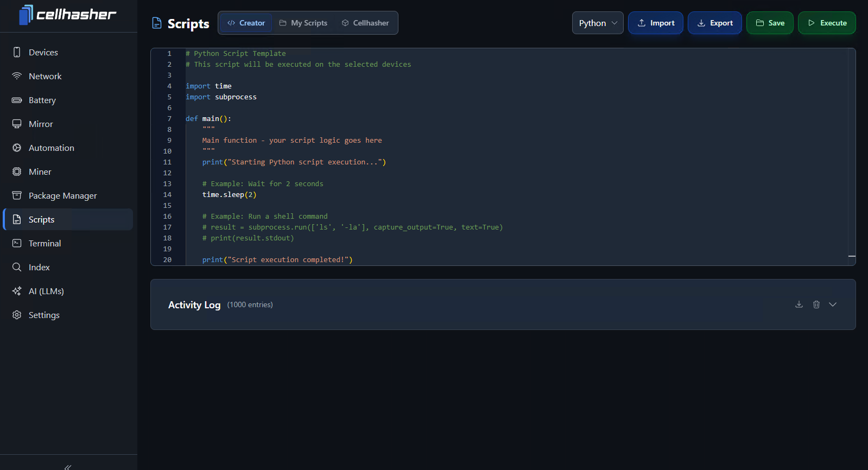Switch to the My Scripts tab
The width and height of the screenshot is (868, 470).
(303, 23)
